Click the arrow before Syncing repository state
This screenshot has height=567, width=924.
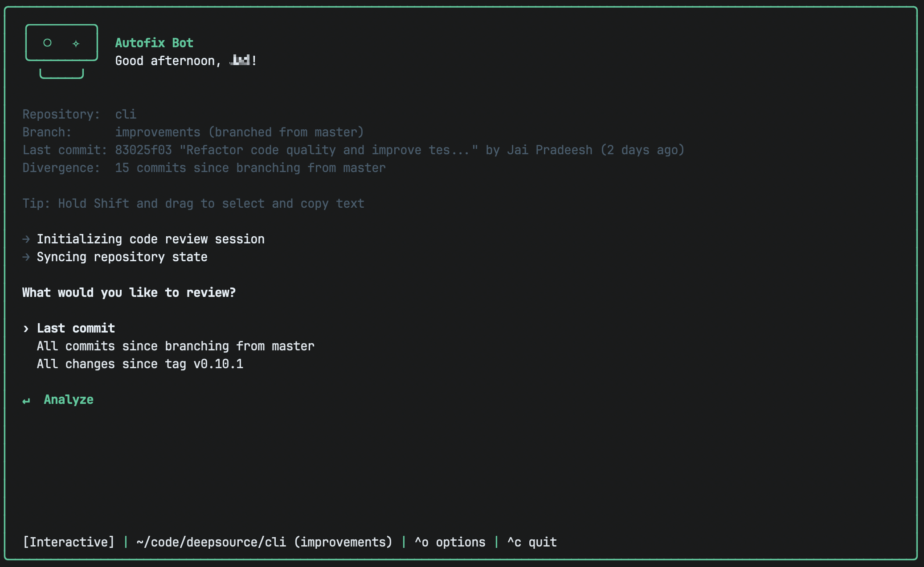26,257
